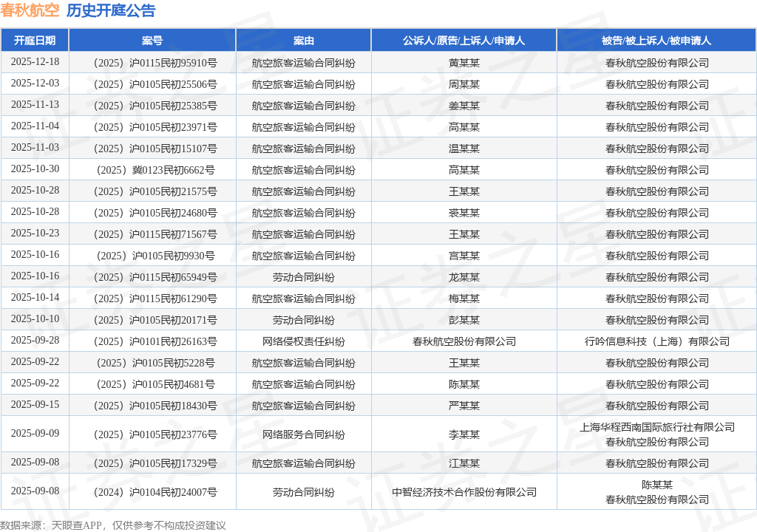This screenshot has width=757, height=532.
Task: Click the date 2025-10-10
Action: pyautogui.click(x=35, y=318)
